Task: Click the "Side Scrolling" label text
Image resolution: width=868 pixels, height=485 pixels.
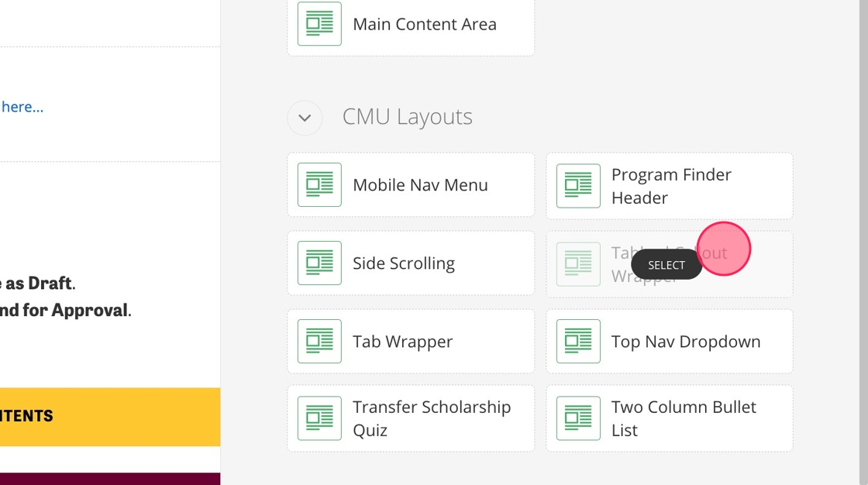Action: (403, 263)
